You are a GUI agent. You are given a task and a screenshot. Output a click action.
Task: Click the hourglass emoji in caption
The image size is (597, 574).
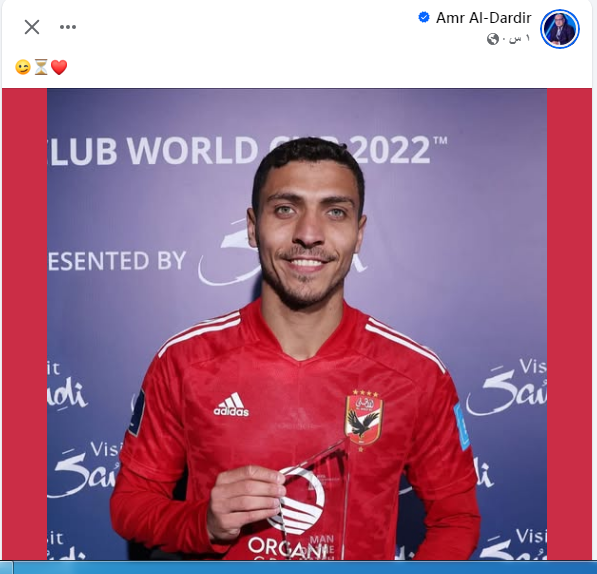pyautogui.click(x=41, y=67)
